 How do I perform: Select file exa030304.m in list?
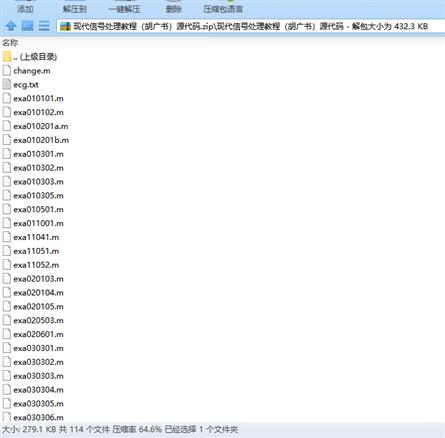38,390
